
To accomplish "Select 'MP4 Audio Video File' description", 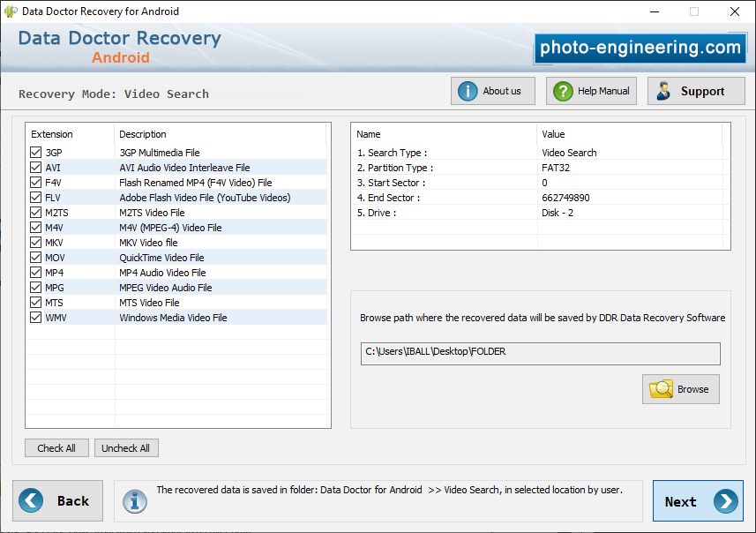I will click(x=162, y=272).
